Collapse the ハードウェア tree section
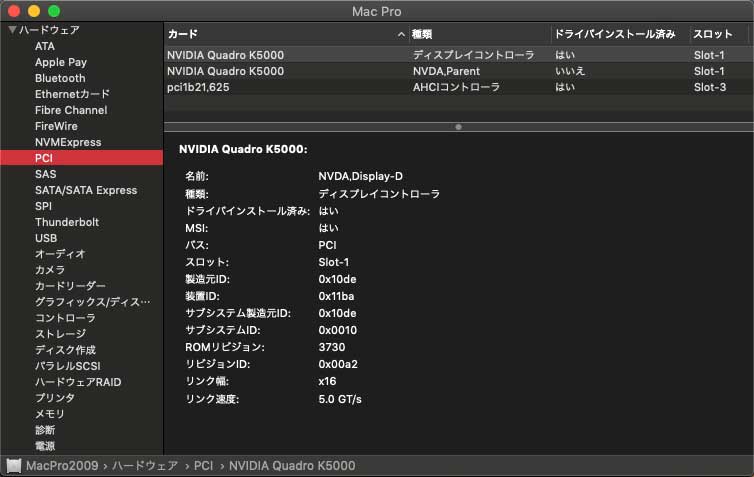The height and width of the screenshot is (477, 754). pos(13,30)
